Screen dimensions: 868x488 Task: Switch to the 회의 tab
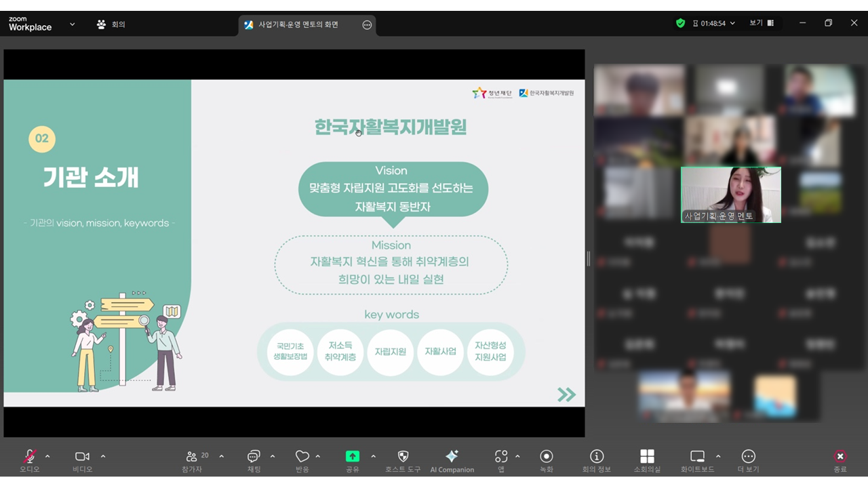[112, 24]
